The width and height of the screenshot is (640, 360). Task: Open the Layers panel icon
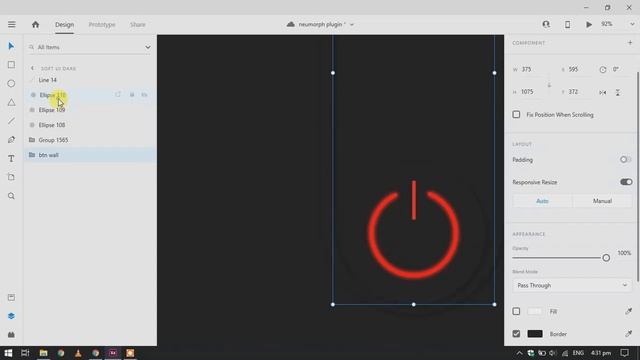click(11, 316)
